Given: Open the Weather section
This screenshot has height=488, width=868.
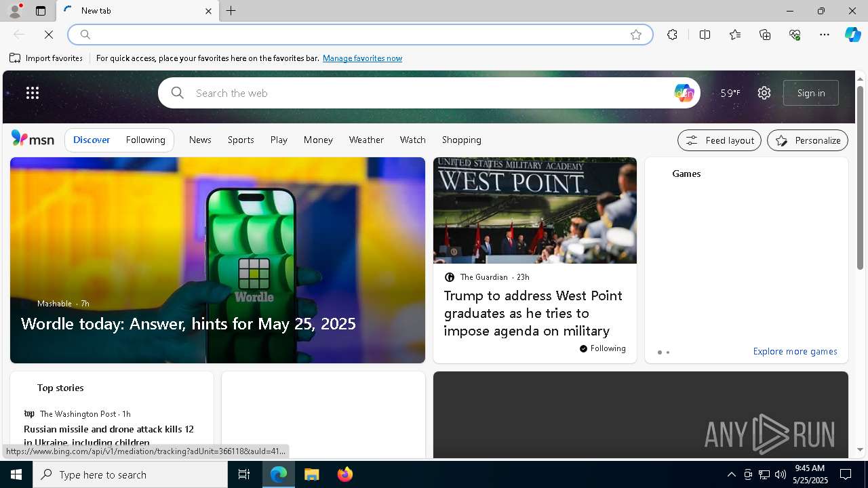Looking at the screenshot, I should (x=366, y=140).
